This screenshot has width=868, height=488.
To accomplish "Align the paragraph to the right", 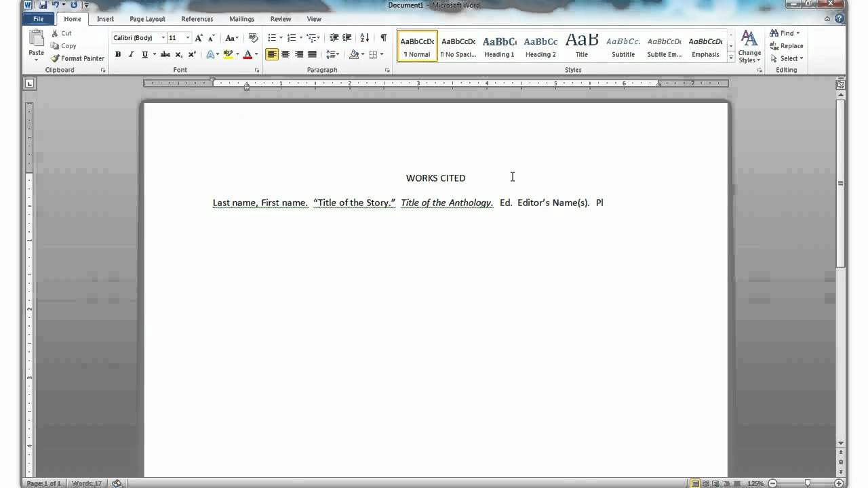I will (299, 54).
